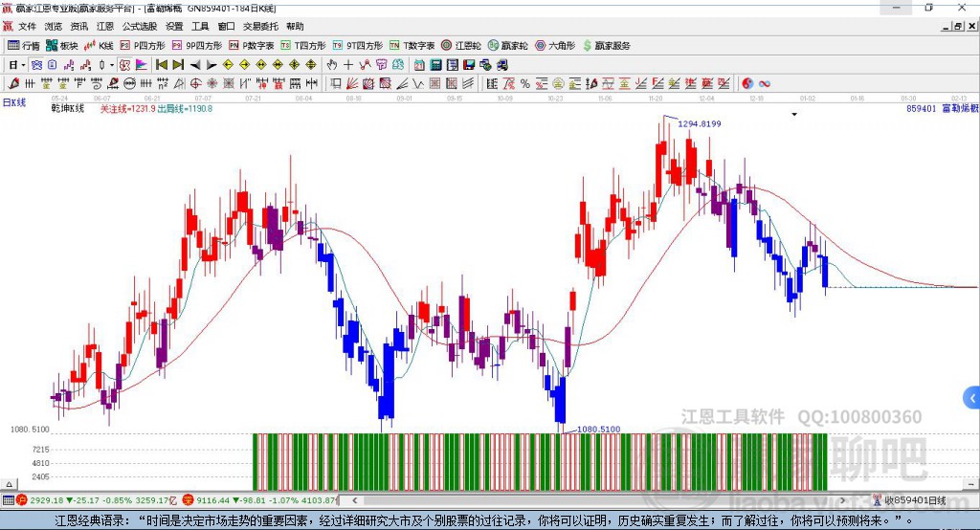Open the 设置 menu
This screenshot has width=980, height=530.
[x=174, y=26]
